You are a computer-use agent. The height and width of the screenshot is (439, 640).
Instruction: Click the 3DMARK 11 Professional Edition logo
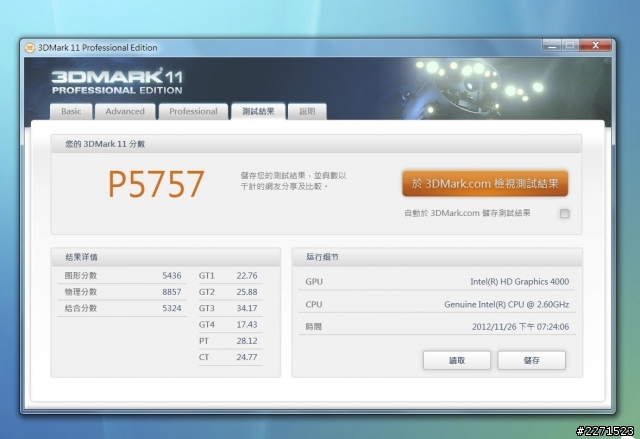pyautogui.click(x=117, y=82)
